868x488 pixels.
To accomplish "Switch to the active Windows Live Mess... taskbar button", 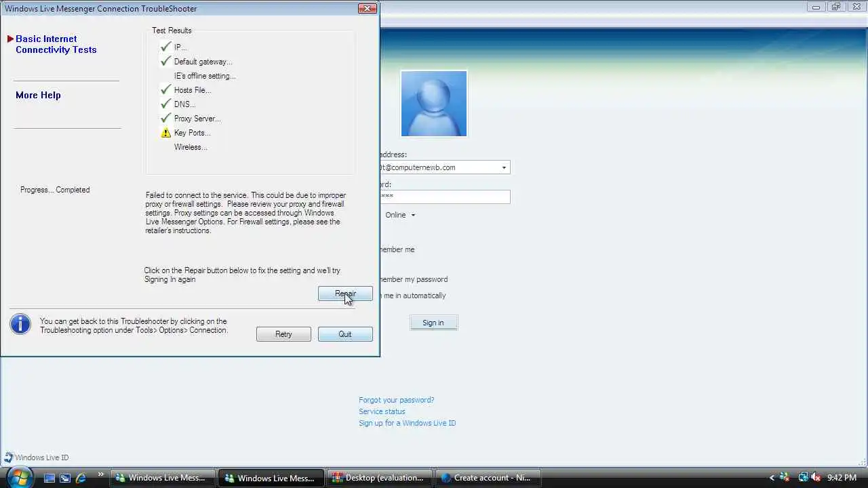I will [x=271, y=478].
